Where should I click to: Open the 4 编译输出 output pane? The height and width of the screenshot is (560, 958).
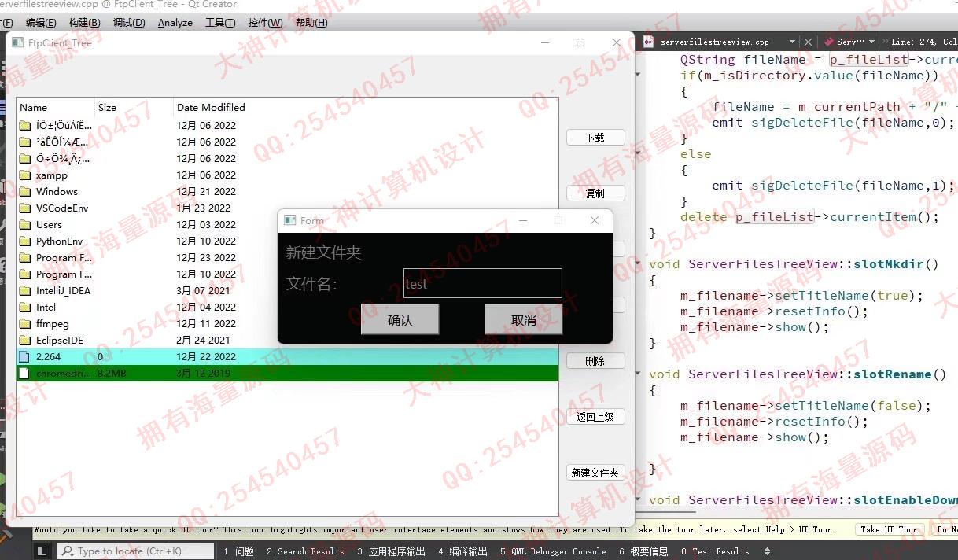[x=462, y=551]
